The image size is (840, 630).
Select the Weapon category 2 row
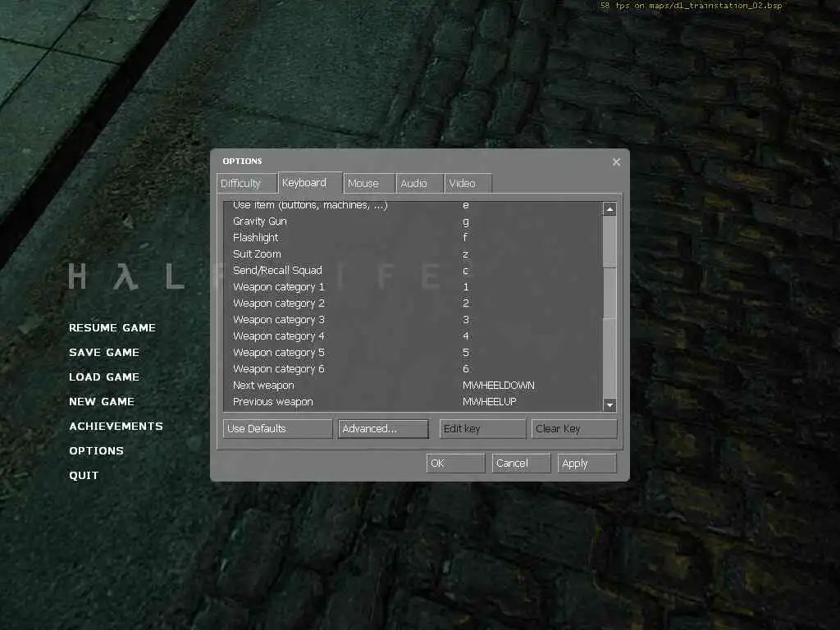(413, 304)
